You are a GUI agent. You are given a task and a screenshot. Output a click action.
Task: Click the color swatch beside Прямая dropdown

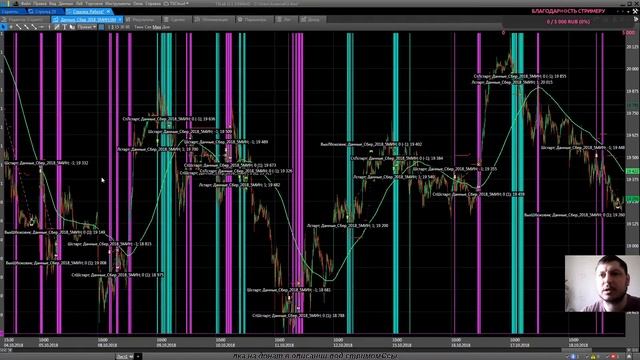point(101,27)
